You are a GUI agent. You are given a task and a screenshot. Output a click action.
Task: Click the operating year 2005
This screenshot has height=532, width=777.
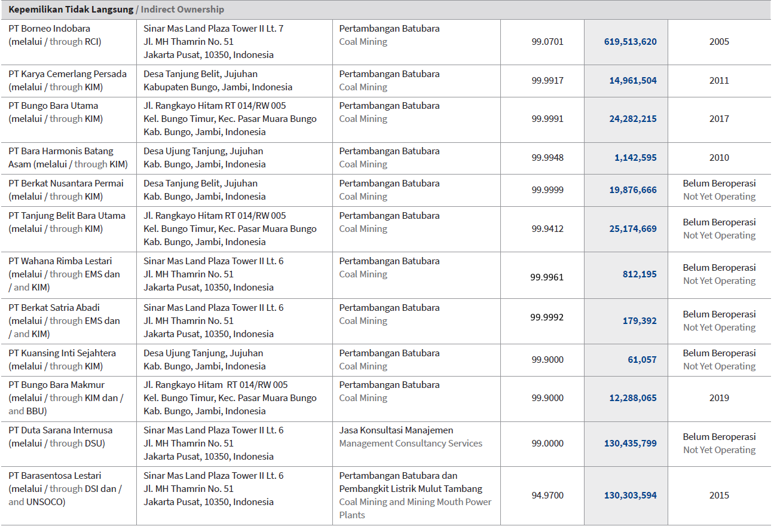click(x=719, y=42)
